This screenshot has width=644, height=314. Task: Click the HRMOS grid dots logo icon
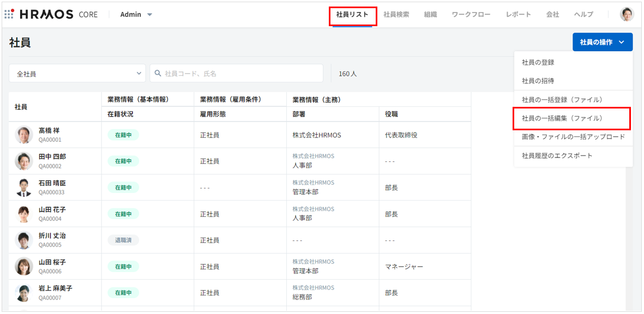9,14
